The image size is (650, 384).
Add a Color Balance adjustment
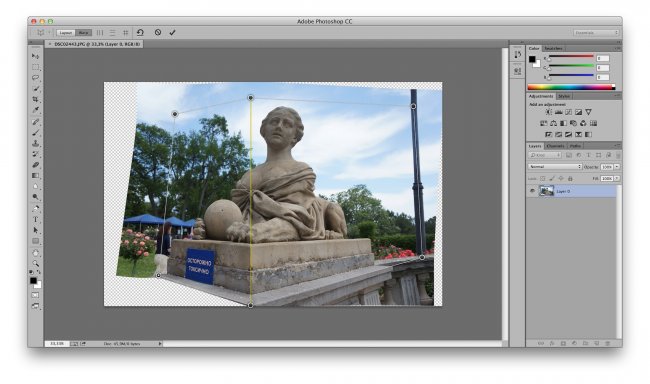[x=553, y=123]
